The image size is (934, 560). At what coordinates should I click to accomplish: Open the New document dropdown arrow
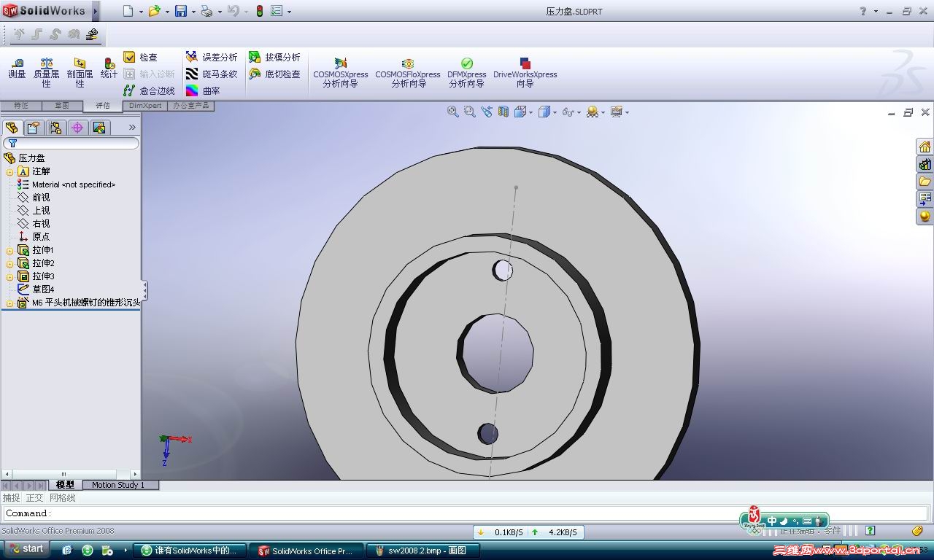[141, 12]
